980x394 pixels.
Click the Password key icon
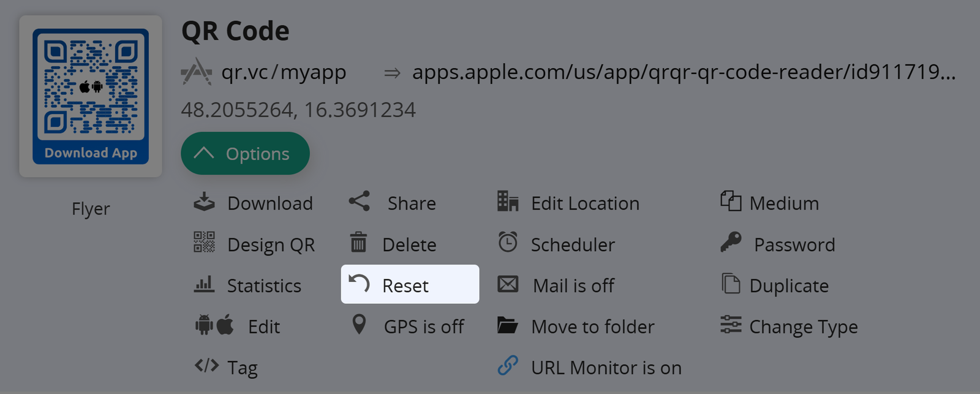(x=731, y=243)
